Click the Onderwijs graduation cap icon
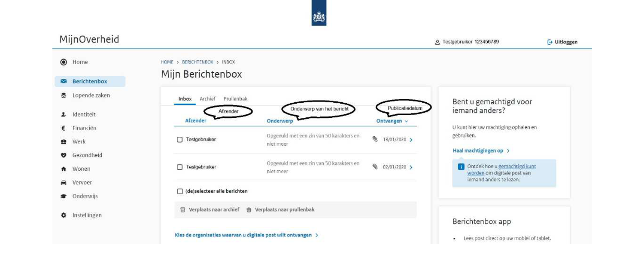This screenshot has height=267, width=644. click(64, 196)
